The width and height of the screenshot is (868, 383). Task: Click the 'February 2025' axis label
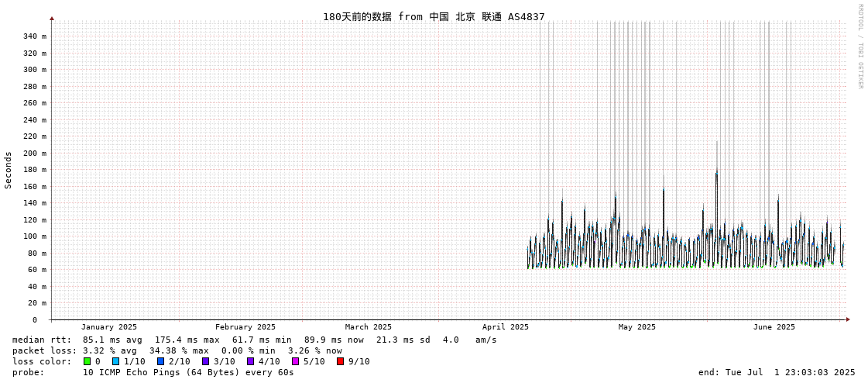point(245,327)
